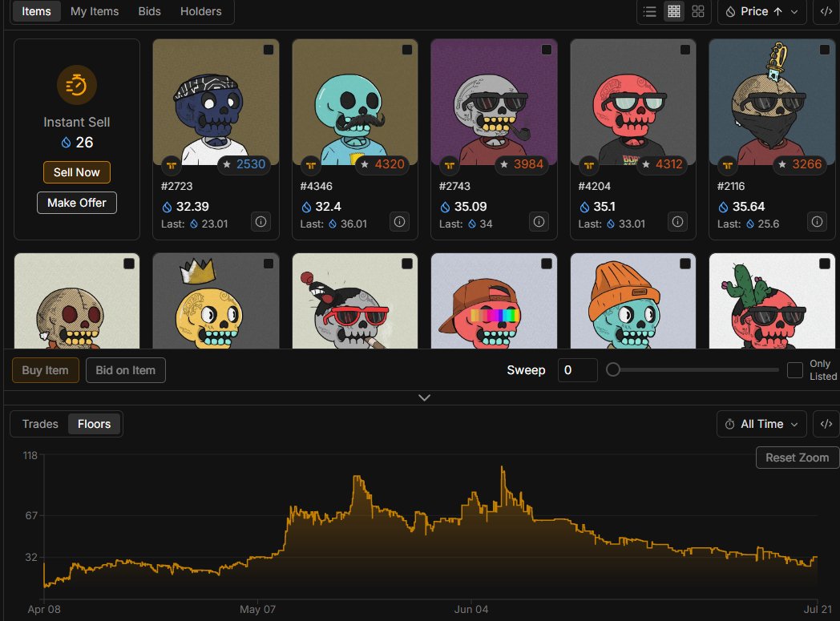840x621 pixels.
Task: Select large grid view icon
Action: pyautogui.click(x=698, y=11)
